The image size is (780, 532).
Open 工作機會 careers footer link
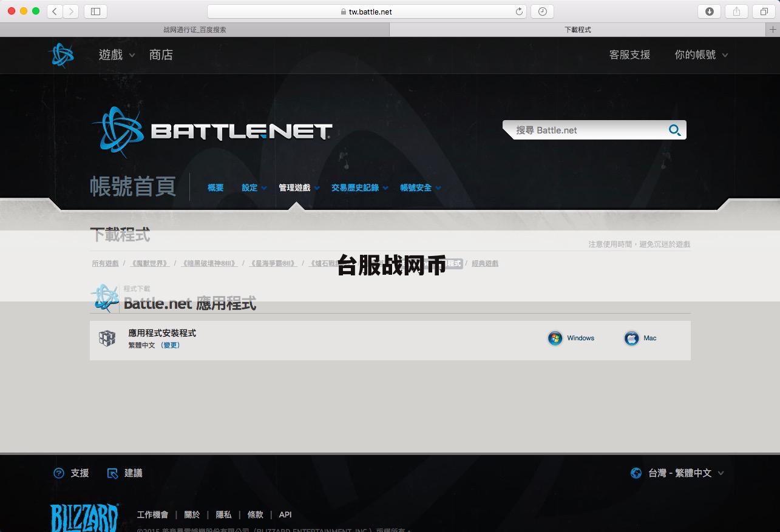pyautogui.click(x=152, y=514)
